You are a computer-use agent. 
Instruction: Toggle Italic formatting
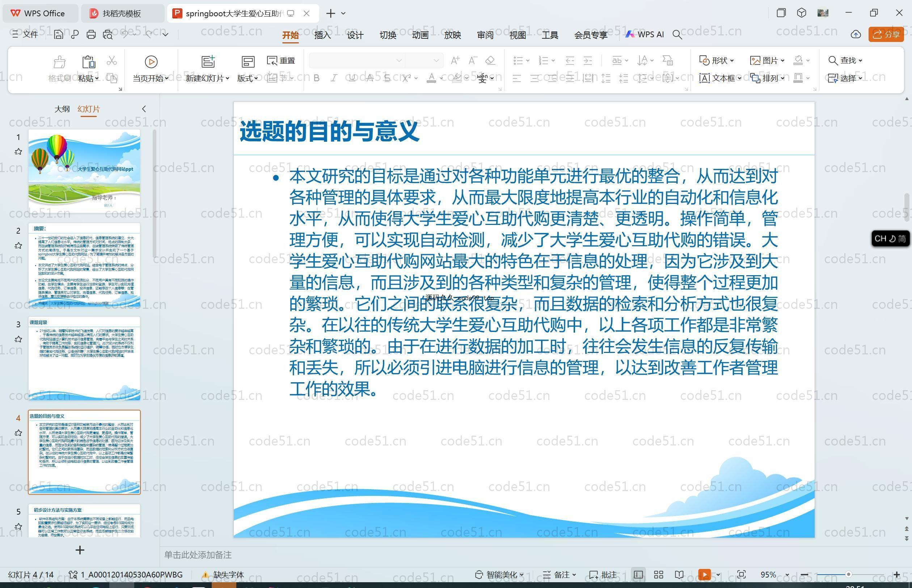[334, 78]
